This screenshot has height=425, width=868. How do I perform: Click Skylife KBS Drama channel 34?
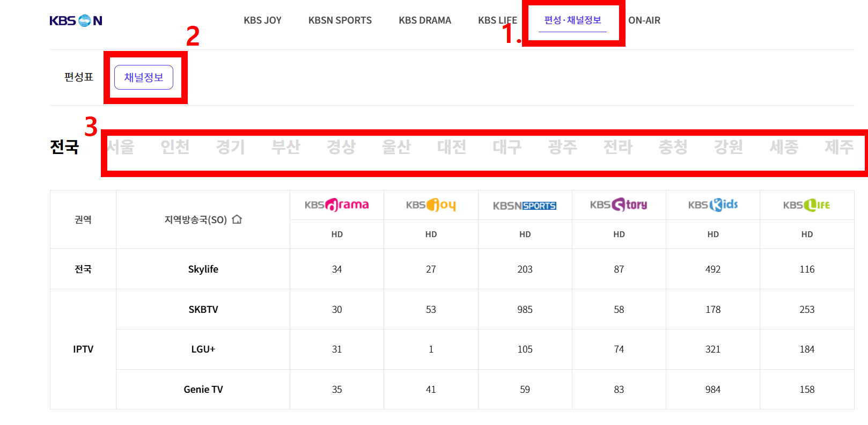click(x=337, y=269)
